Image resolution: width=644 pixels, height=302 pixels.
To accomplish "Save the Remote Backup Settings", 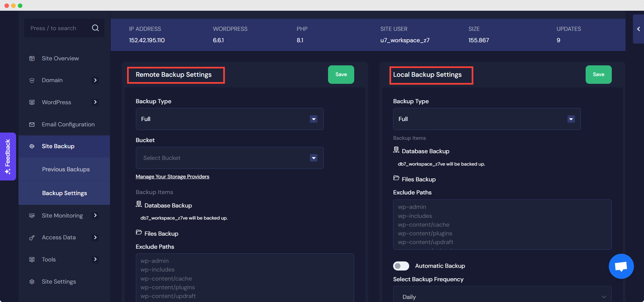I will [341, 74].
